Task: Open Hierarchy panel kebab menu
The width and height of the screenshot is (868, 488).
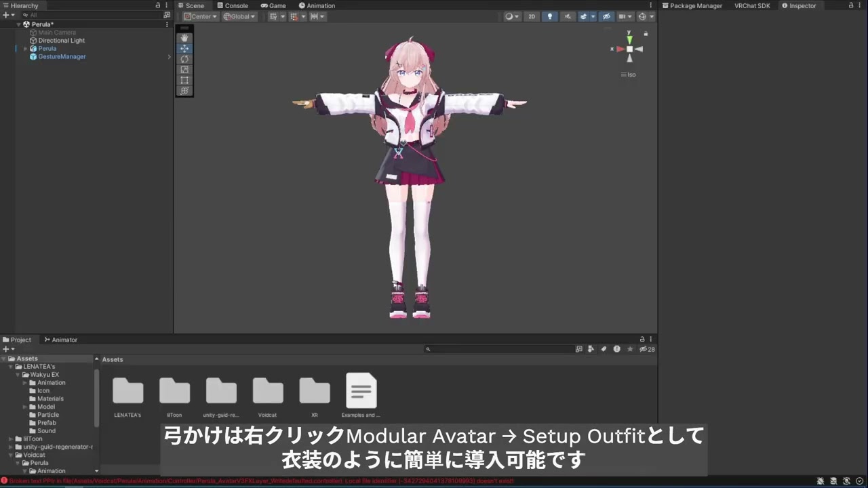Action: [x=167, y=5]
